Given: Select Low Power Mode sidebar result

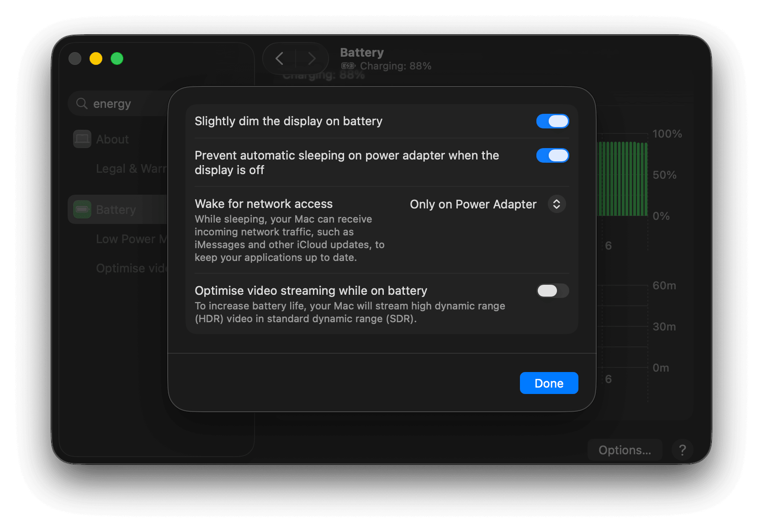Looking at the screenshot, I should pos(132,239).
